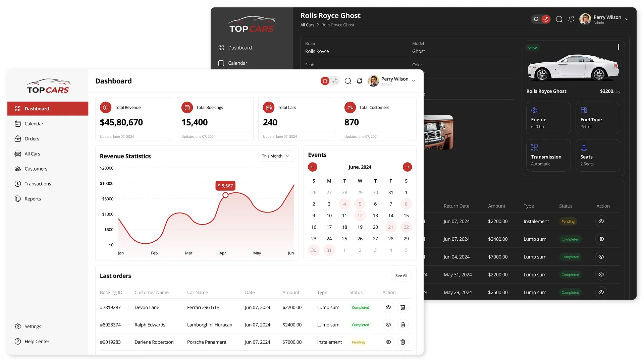This screenshot has width=644, height=362.
Task: Click the Fuel Type pump icon
Action: (x=584, y=110)
